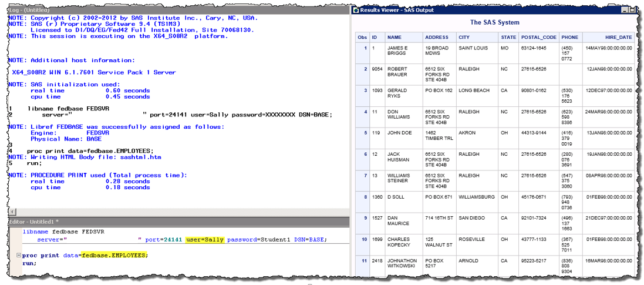Screen dimensions: 644x285
Task: Click the Log window left scroll arrow
Action: tap(11, 211)
